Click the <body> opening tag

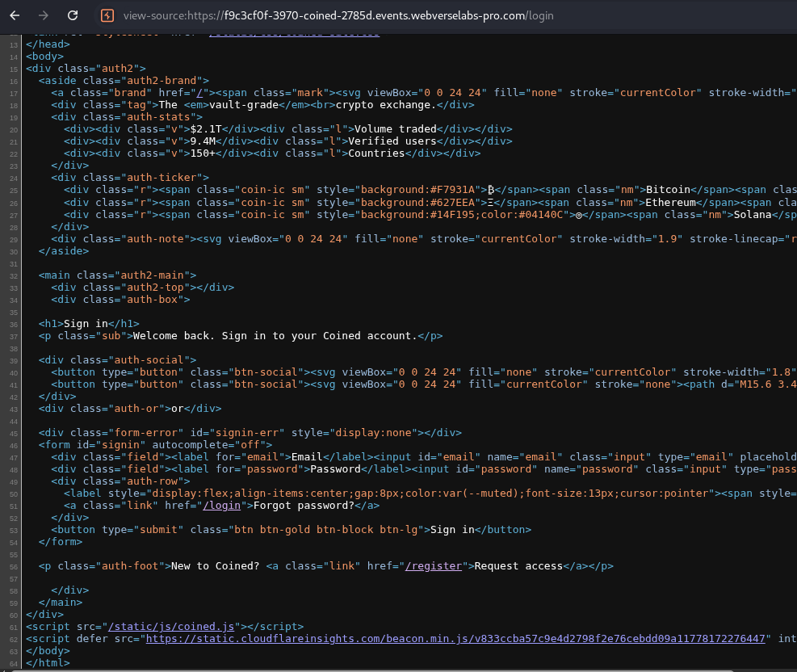44,57
